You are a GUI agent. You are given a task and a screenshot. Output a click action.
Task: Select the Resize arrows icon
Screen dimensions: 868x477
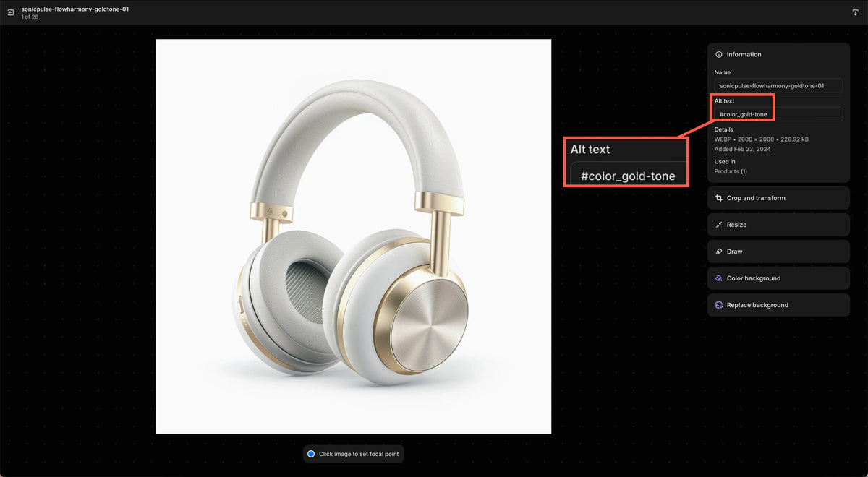point(719,225)
